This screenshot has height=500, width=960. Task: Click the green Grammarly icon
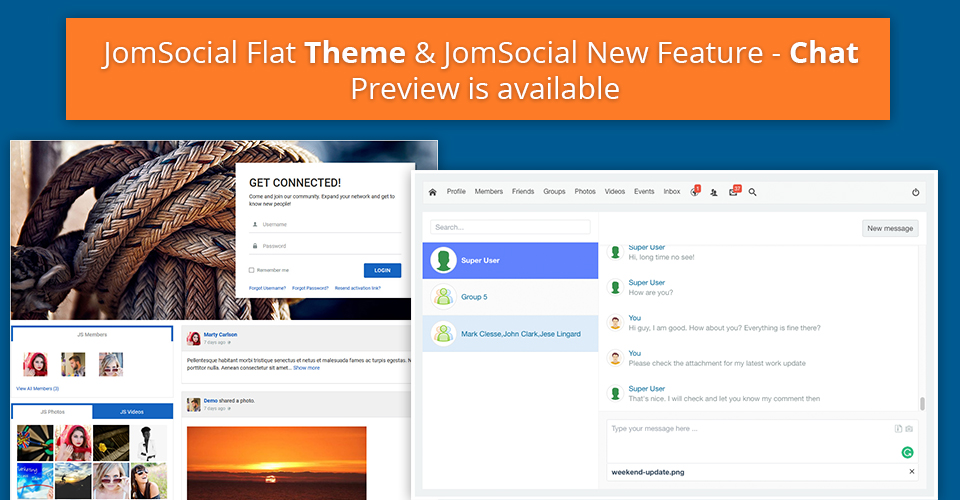(907, 452)
